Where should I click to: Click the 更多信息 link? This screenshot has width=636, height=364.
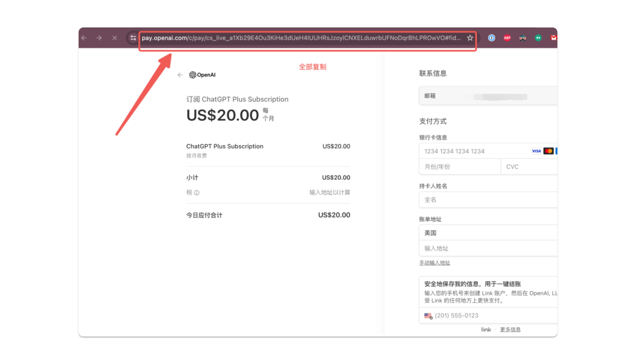[x=510, y=330]
